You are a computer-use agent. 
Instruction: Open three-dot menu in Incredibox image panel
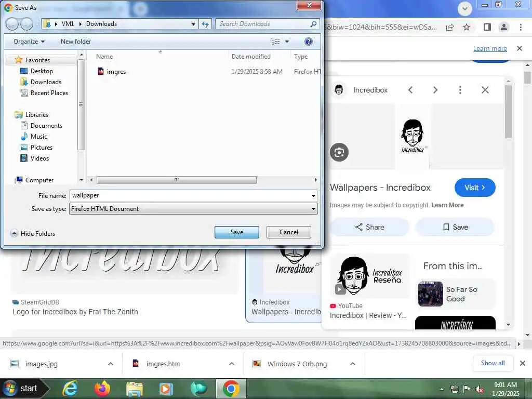pyautogui.click(x=460, y=90)
